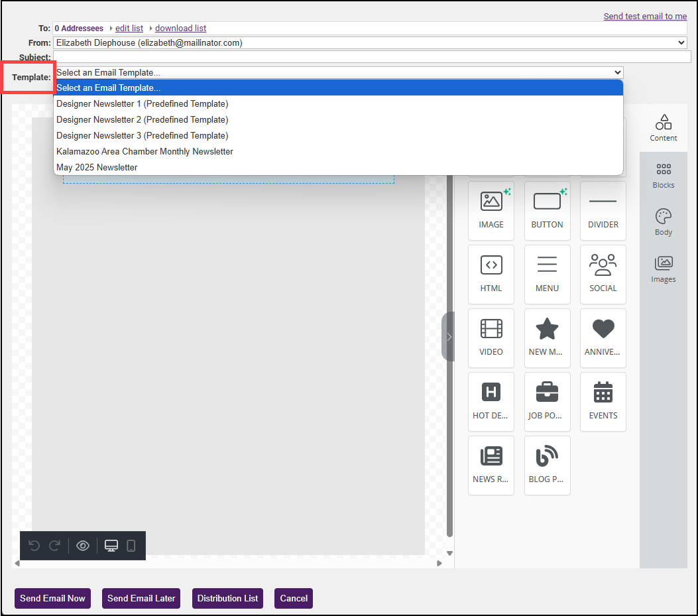Insert a Video content block
Image resolution: width=698 pixels, height=616 pixels.
[x=491, y=338]
